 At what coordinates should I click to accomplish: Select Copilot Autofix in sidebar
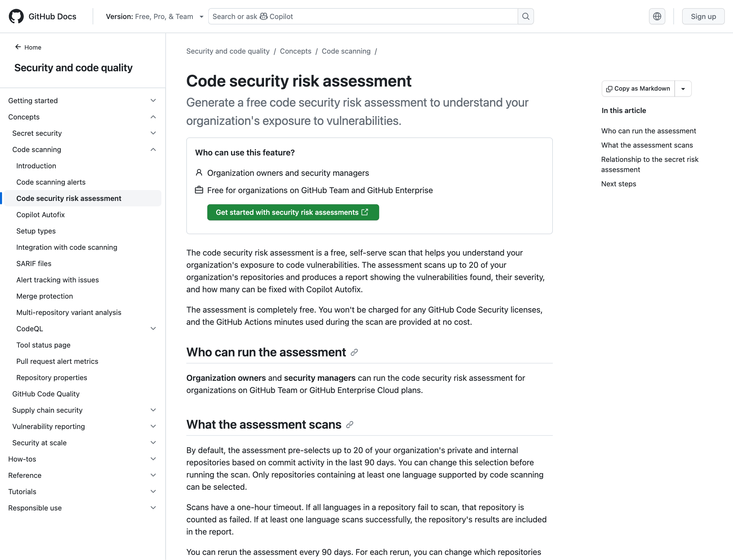coord(40,214)
